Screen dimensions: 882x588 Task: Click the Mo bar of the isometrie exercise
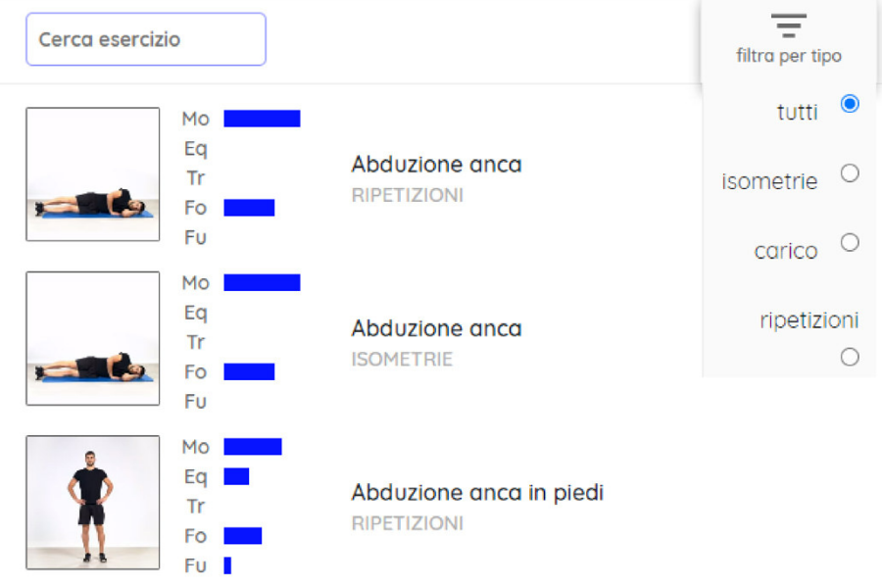coord(262,282)
